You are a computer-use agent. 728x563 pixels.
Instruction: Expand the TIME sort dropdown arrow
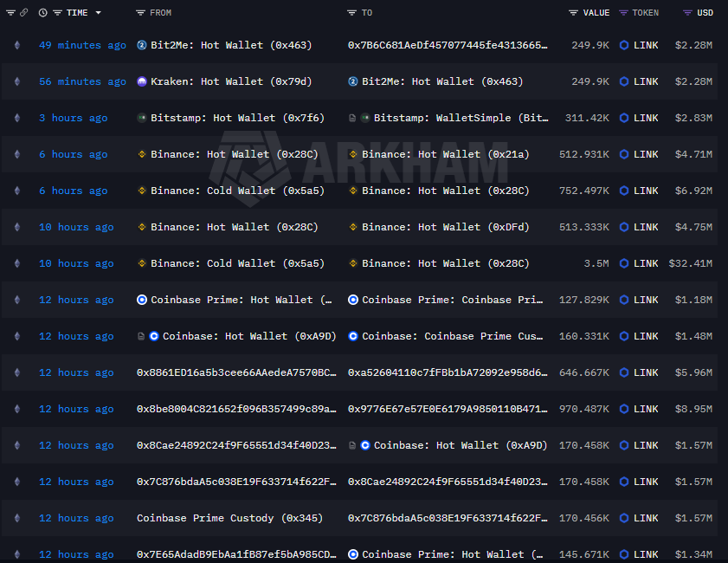coord(99,12)
